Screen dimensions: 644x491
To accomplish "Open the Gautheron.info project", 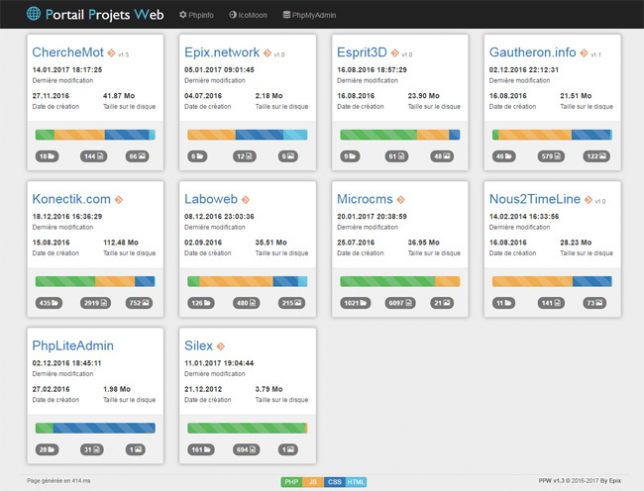I will tap(532, 52).
